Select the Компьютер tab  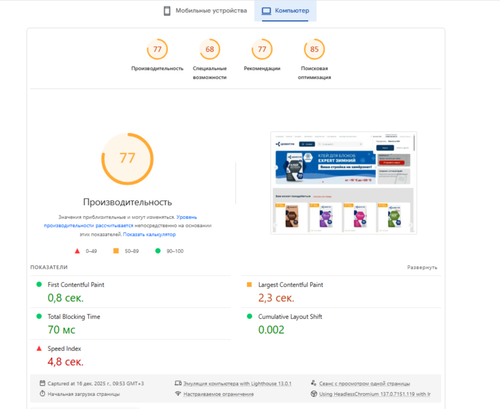pos(285,11)
